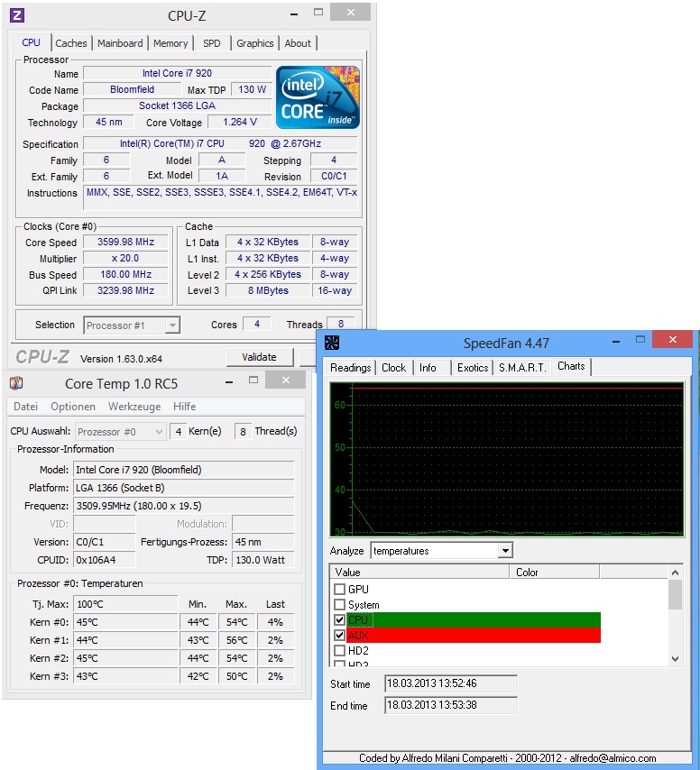700x770 pixels.
Task: Click the Core Voltage value 1.264 V
Action: 240,122
